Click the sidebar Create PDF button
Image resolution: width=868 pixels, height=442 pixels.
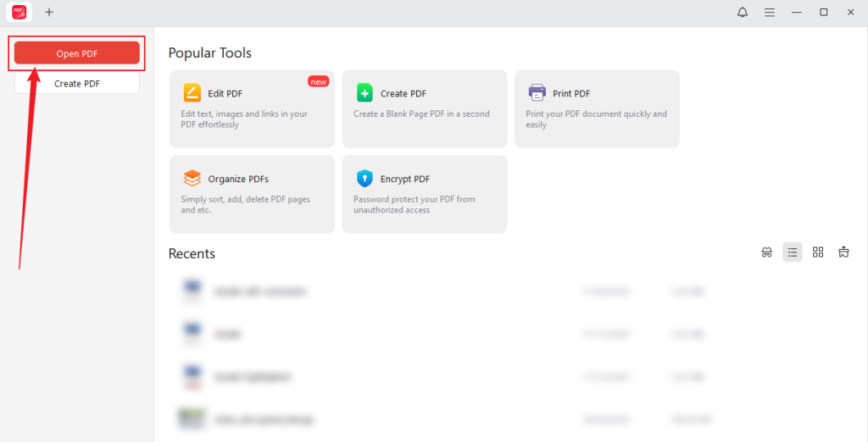[77, 84]
